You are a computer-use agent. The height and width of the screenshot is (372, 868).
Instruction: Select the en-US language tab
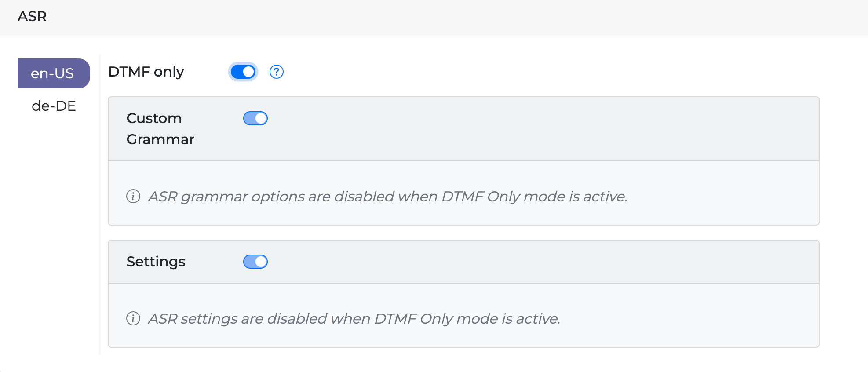pyautogui.click(x=53, y=73)
